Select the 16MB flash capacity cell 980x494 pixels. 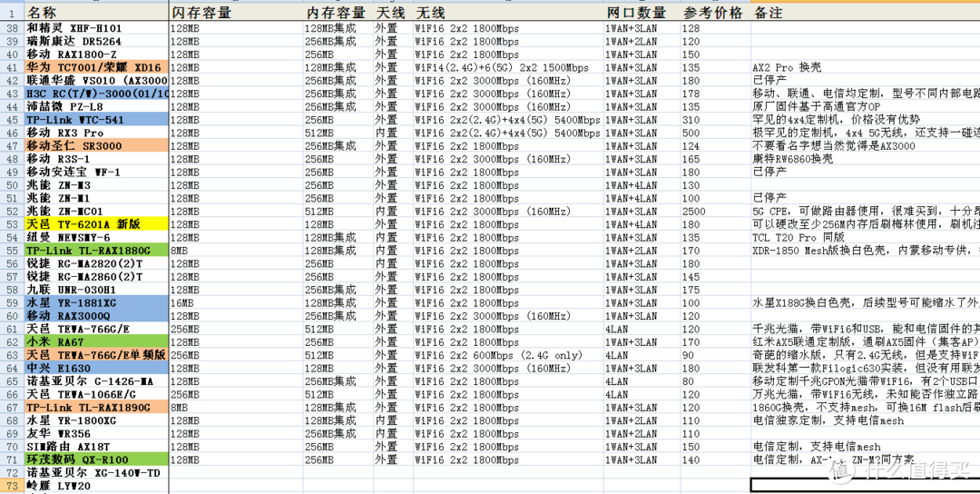click(x=236, y=302)
